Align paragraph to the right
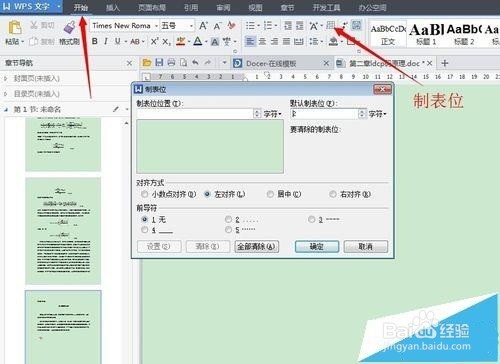Image resolution: width=500 pixels, height=364 pixels. tap(274, 42)
